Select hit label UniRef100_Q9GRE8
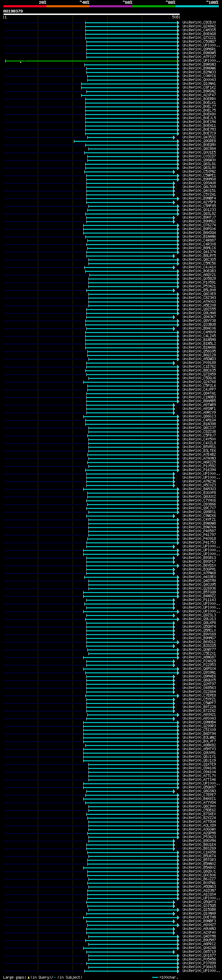 pos(199,141)
